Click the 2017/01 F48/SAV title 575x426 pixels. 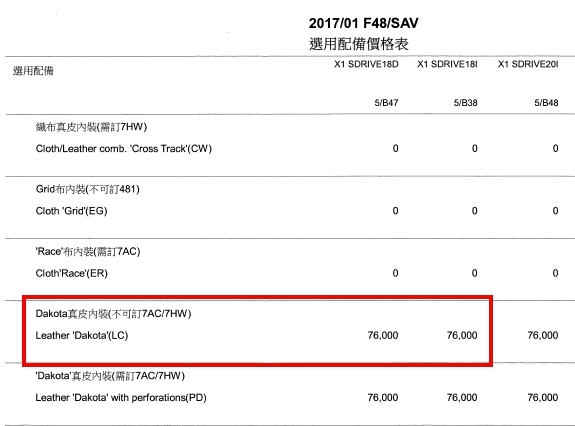point(363,23)
